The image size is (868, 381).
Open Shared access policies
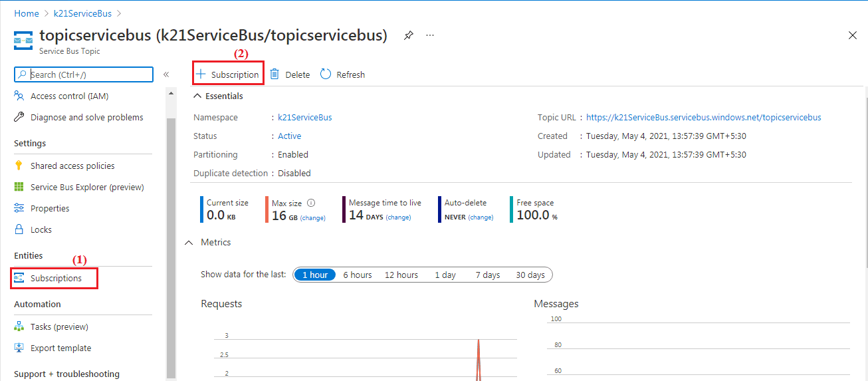pos(72,166)
